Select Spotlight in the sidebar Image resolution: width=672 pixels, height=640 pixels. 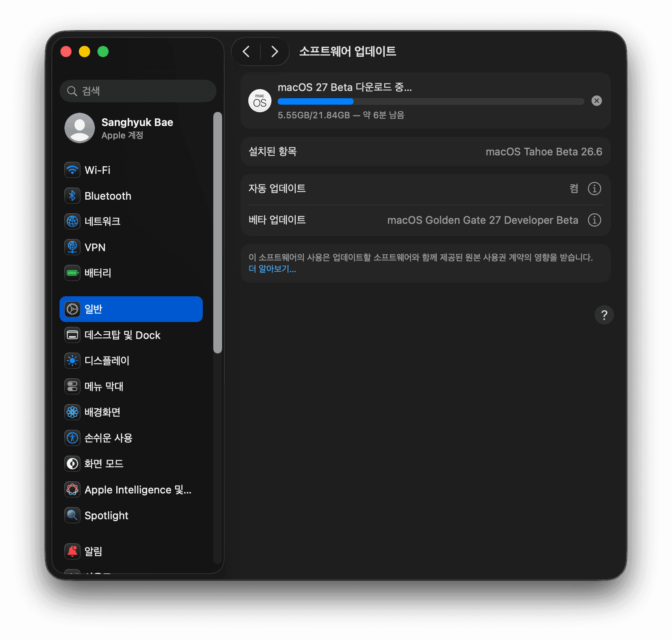(131, 515)
